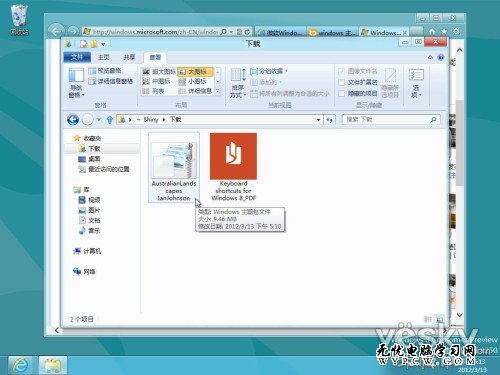This screenshot has width=500, height=375.
Task: Expand the layout gallery more arrow
Action: (x=218, y=91)
